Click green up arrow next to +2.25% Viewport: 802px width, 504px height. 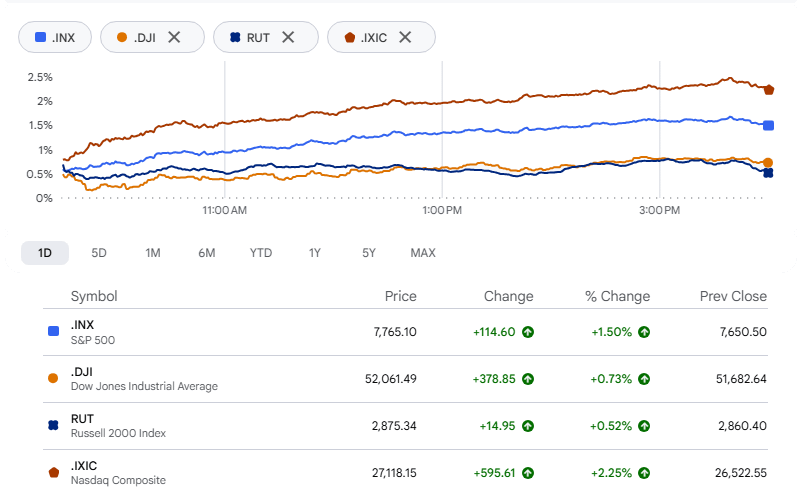(644, 473)
